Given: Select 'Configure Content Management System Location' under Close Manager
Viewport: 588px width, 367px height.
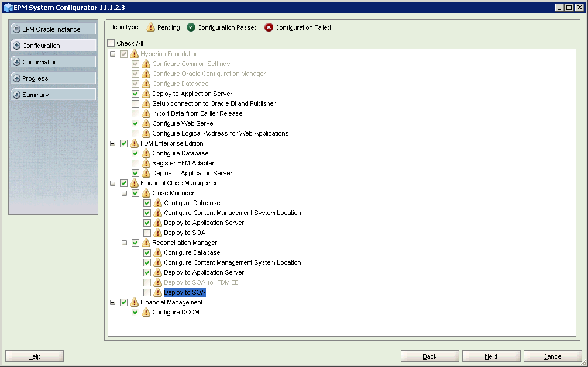Looking at the screenshot, I should (x=232, y=213).
